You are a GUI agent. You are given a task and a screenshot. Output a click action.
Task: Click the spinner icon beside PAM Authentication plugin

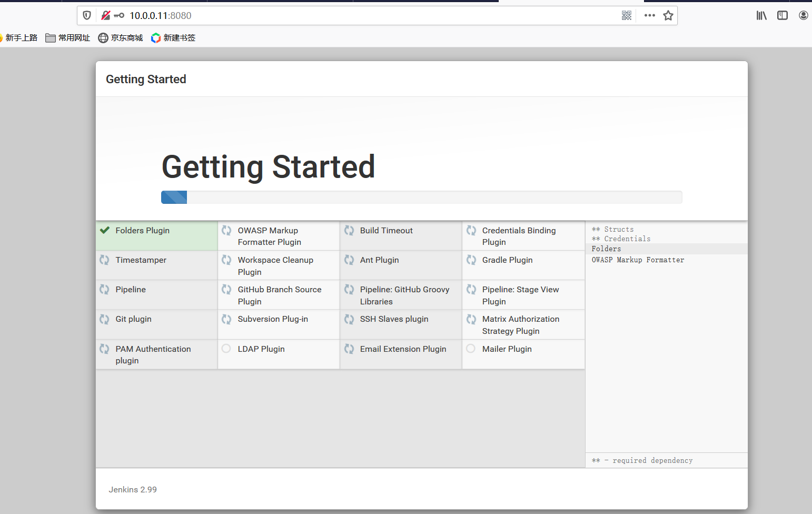[104, 349]
